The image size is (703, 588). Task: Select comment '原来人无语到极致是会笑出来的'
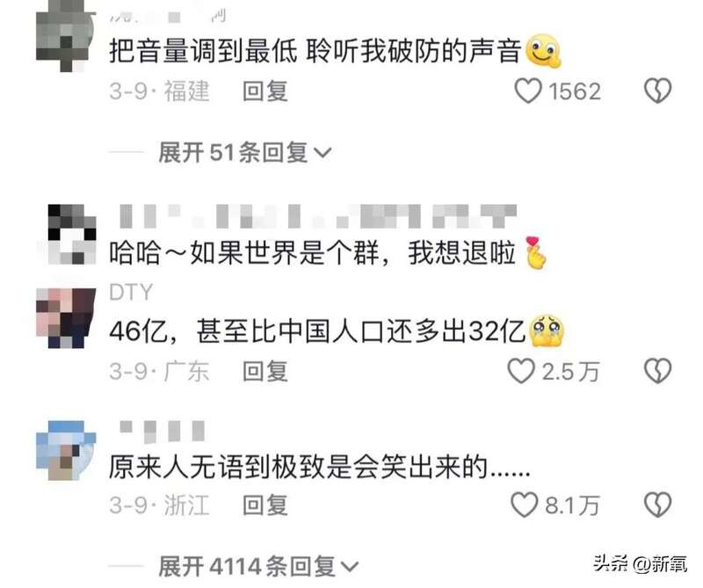(320, 467)
